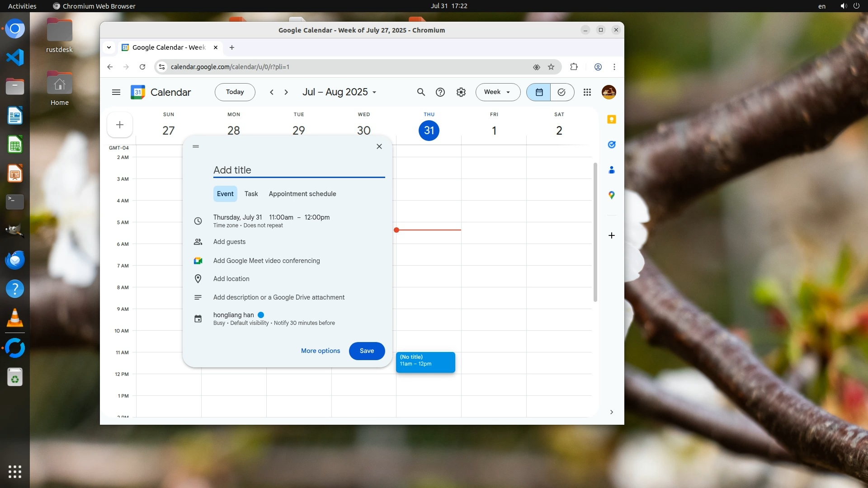The height and width of the screenshot is (488, 868).
Task: Focus the Add title field
Action: click(x=298, y=170)
